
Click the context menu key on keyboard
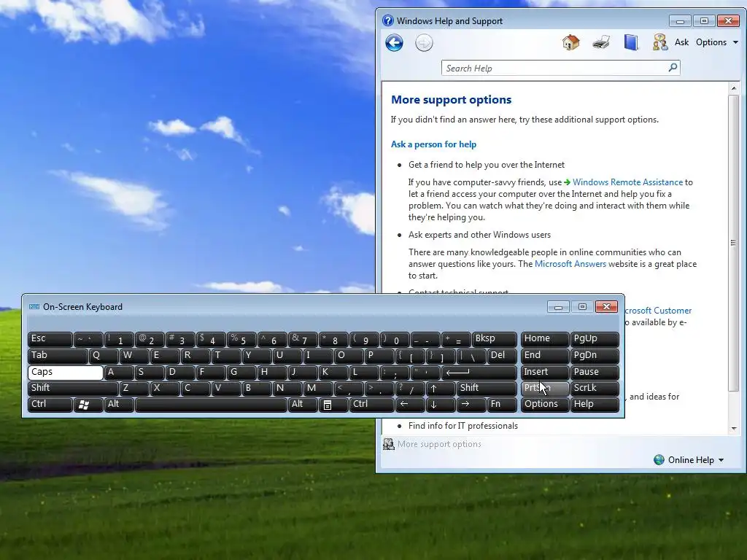(x=333, y=405)
